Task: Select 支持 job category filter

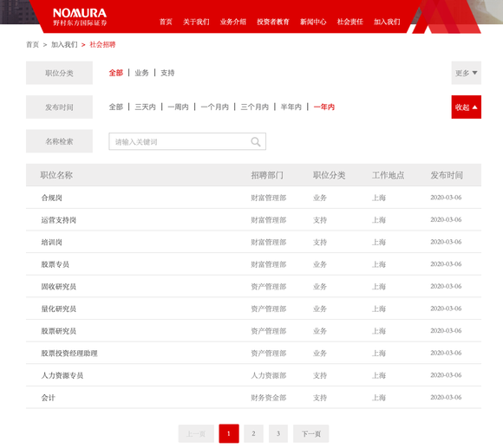Action: (167, 73)
